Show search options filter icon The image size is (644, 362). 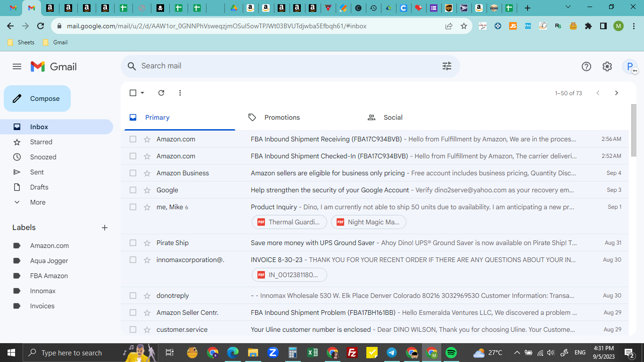coord(447,66)
